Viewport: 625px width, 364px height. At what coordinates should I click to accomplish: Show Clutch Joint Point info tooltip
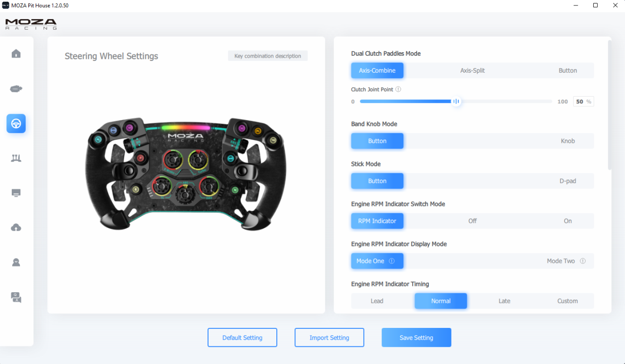point(398,89)
